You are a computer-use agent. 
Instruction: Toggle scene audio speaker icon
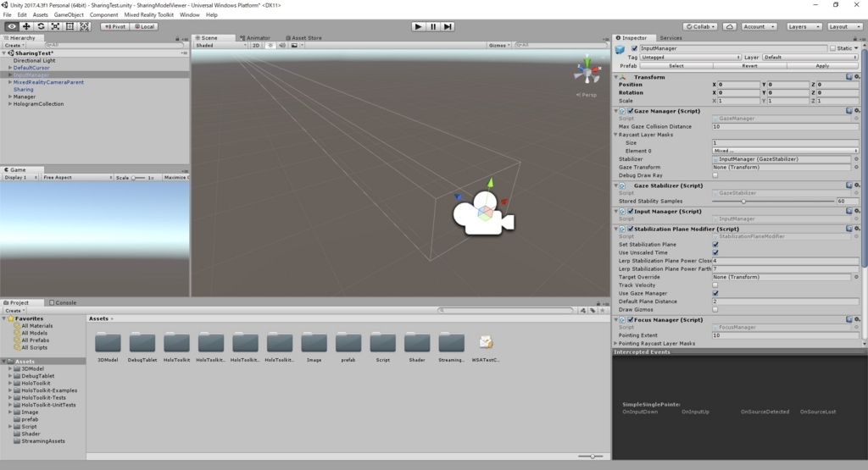(282, 46)
